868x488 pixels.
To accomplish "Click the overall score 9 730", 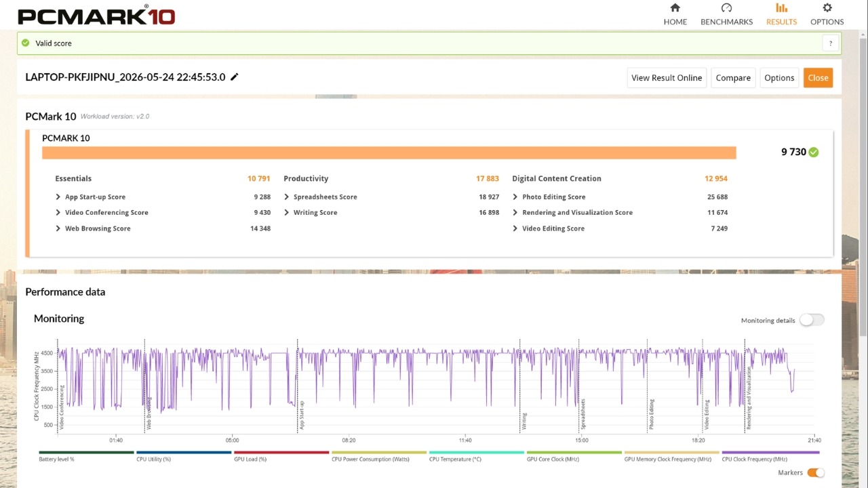I will click(x=793, y=152).
